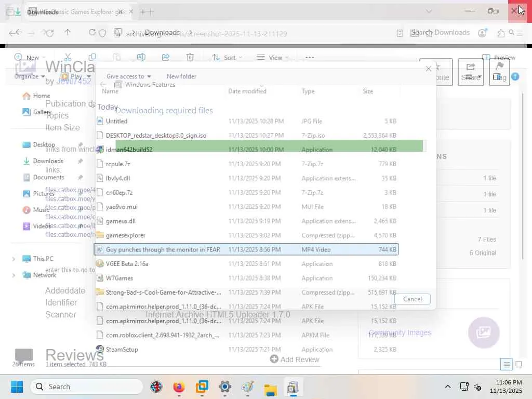
Task: Select com.roblox.client APKM file
Action: click(246, 335)
